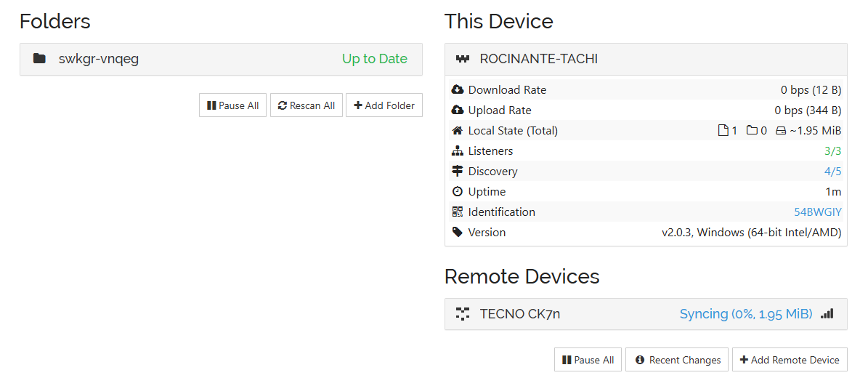Pause all remote devices
Image resolution: width=868 pixels, height=386 pixels.
click(x=588, y=360)
